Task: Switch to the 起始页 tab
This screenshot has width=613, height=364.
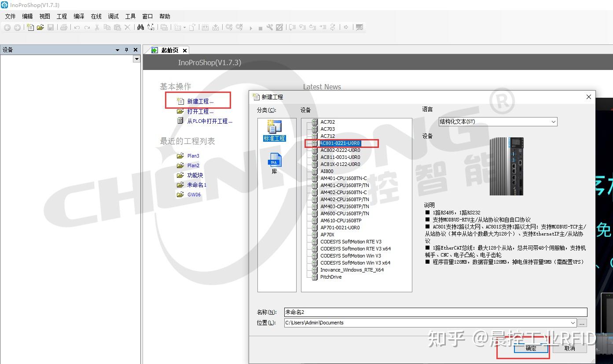Action: tap(169, 50)
